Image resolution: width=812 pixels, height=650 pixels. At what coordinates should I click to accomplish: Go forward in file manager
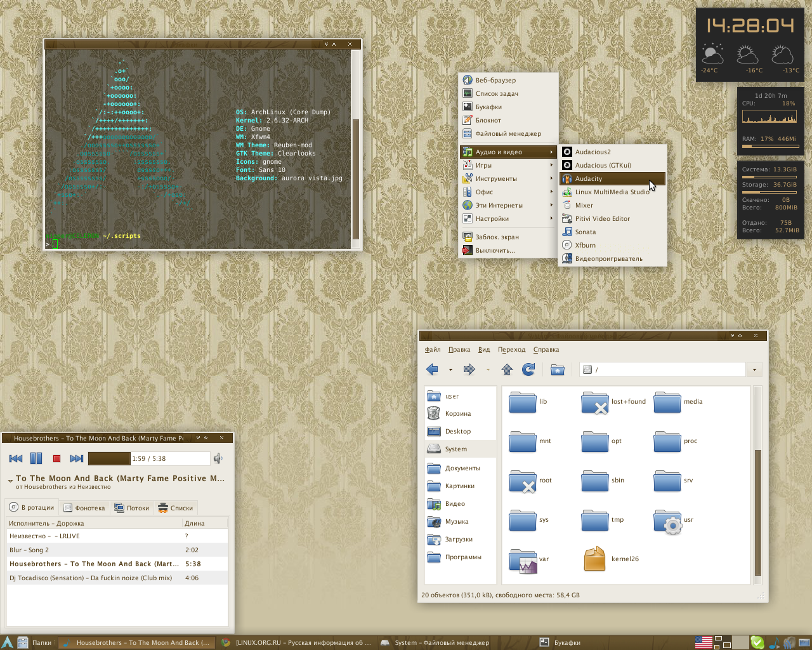[x=469, y=369]
